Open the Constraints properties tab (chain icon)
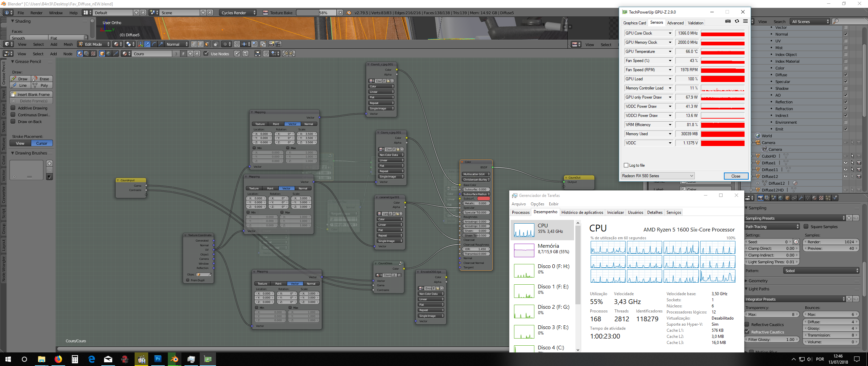This screenshot has height=366, width=868. coord(794,198)
